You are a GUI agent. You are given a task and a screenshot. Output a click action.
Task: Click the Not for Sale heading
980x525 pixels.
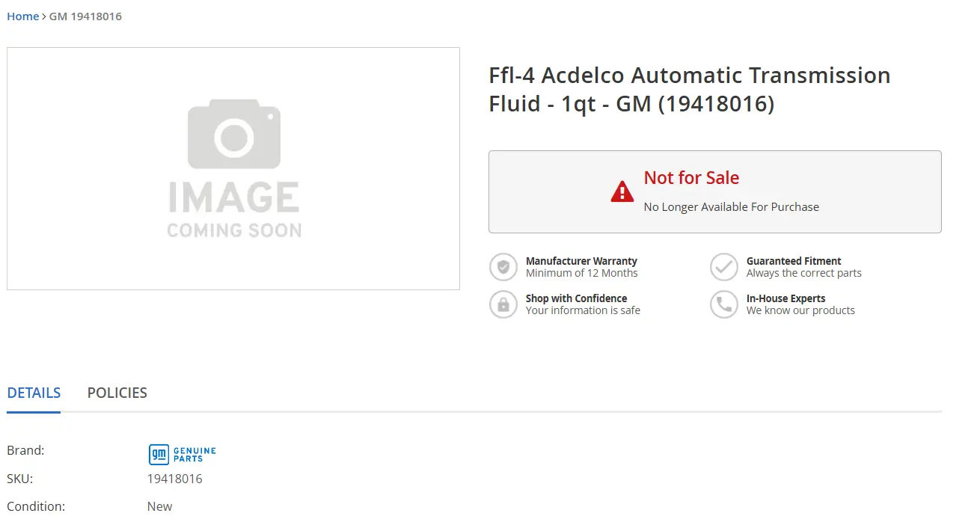click(x=691, y=178)
